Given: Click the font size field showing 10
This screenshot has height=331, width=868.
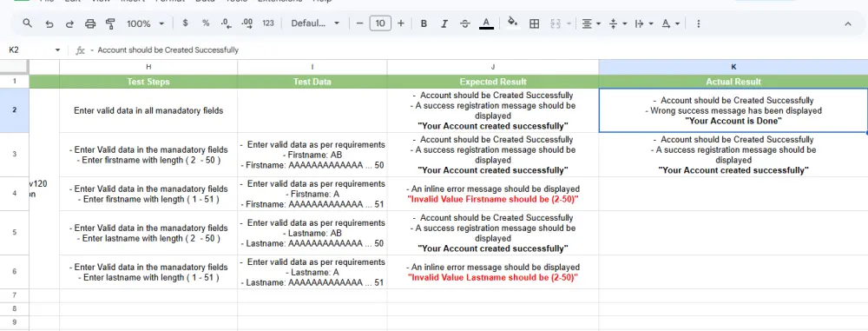Looking at the screenshot, I should [x=380, y=23].
